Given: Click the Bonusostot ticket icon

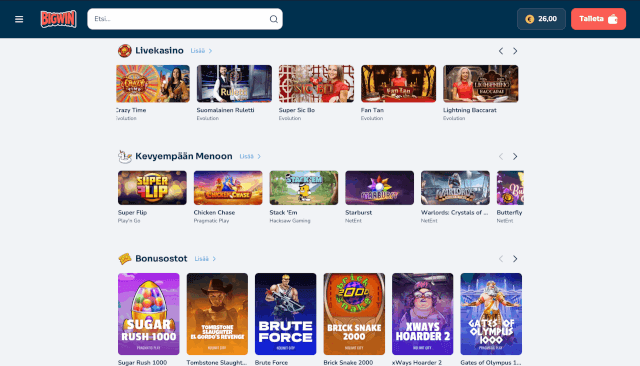Looking at the screenshot, I should [x=124, y=259].
